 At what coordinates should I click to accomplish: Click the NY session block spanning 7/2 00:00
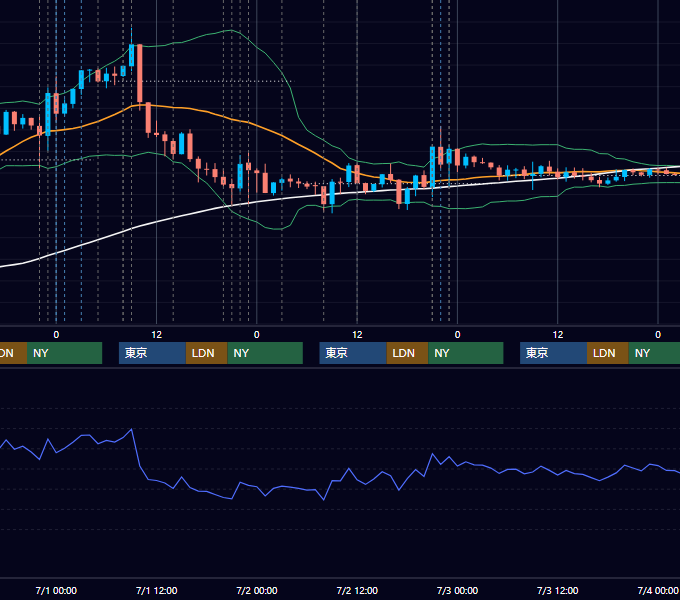(265, 353)
